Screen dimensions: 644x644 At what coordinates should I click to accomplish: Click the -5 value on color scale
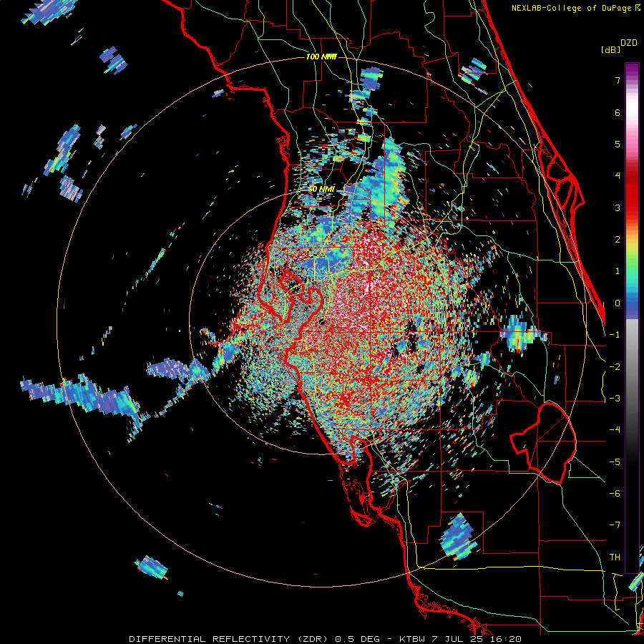pyautogui.click(x=615, y=462)
